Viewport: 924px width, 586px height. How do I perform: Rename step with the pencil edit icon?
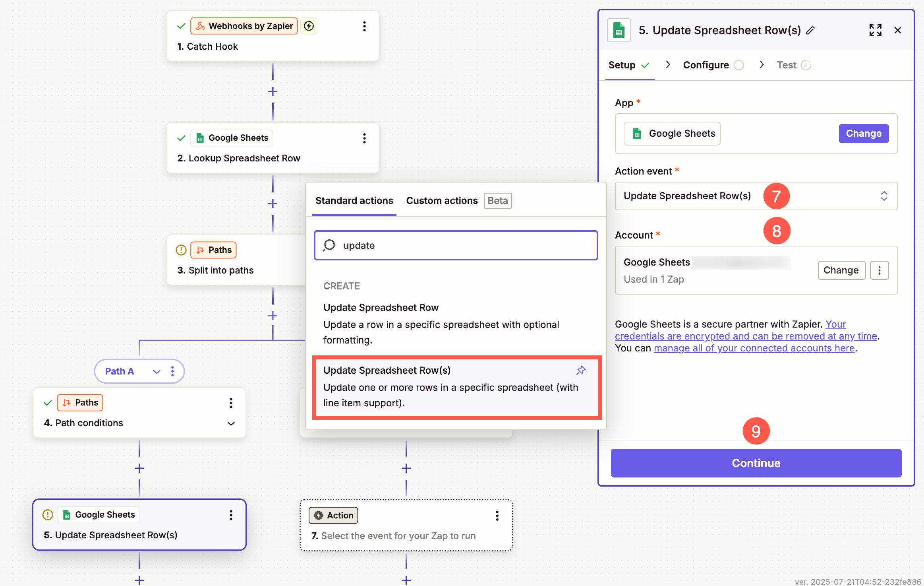tap(810, 31)
